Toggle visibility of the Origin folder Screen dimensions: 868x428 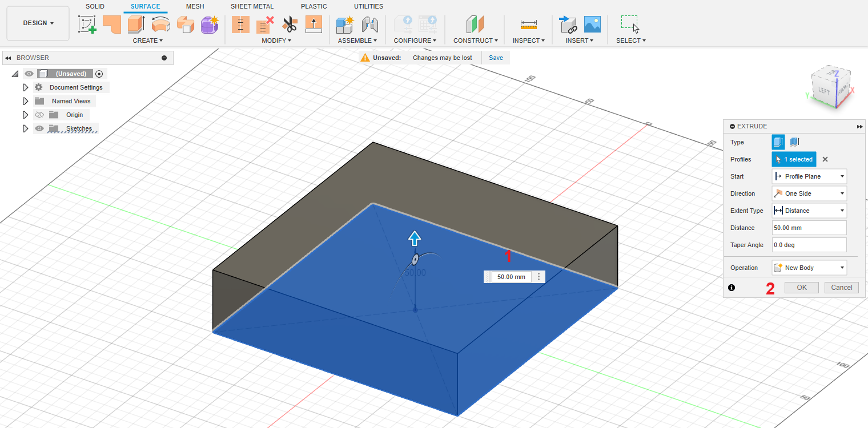click(x=39, y=115)
